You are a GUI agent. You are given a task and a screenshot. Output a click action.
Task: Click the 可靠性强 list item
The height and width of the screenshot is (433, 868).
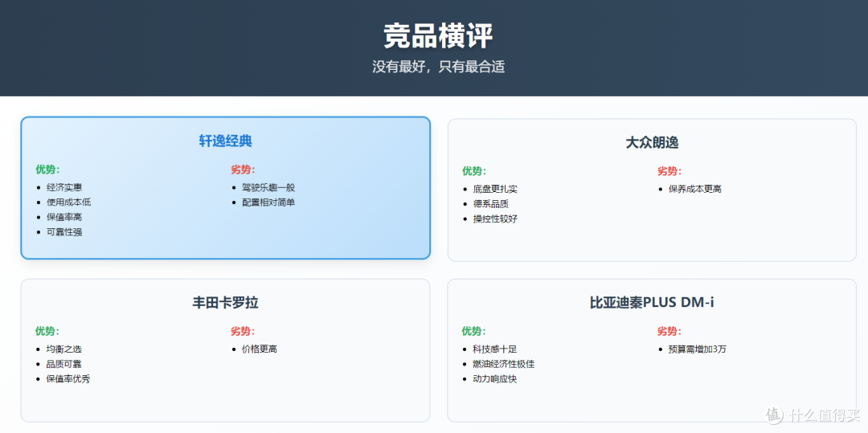pyautogui.click(x=64, y=232)
